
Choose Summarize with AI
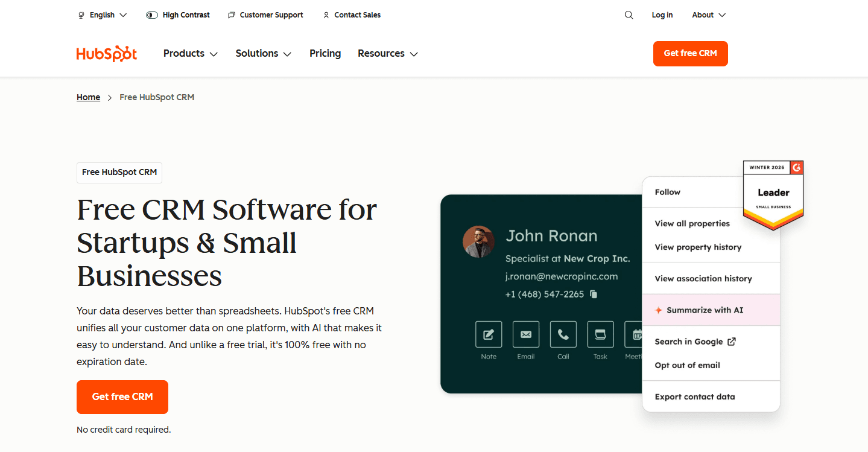coord(711,310)
